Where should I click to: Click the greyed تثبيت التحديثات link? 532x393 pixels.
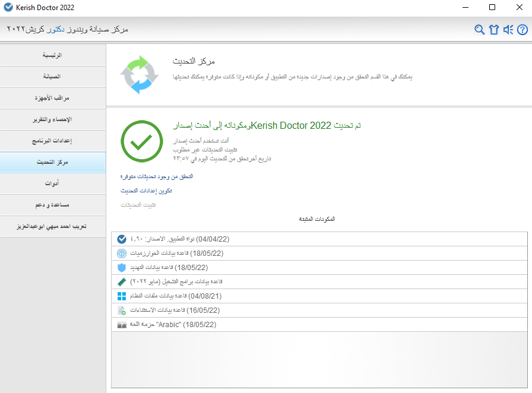tap(138, 205)
